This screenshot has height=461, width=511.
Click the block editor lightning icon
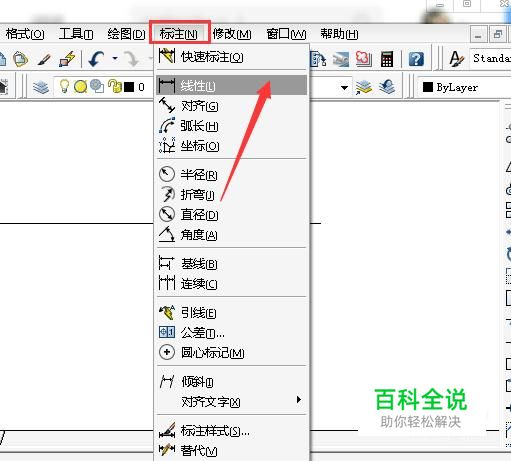[67, 59]
